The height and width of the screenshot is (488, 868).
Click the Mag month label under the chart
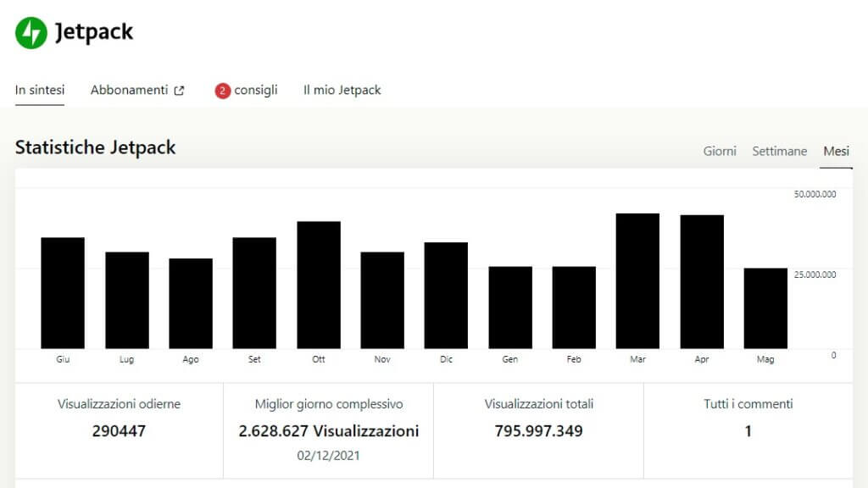coord(765,359)
